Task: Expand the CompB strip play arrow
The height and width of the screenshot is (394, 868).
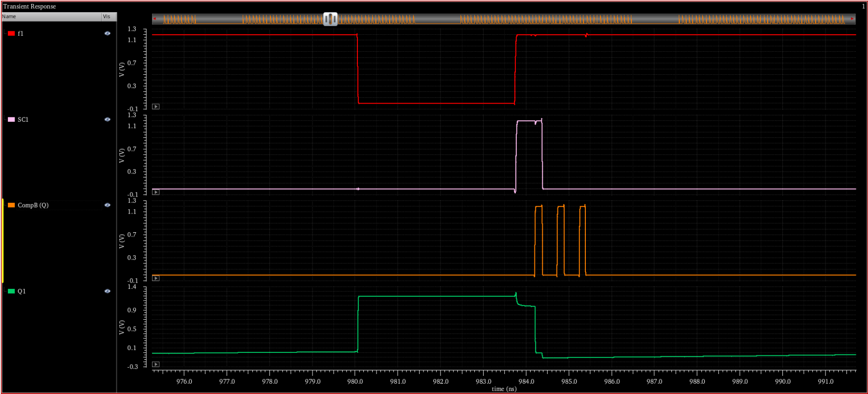Action: click(156, 278)
